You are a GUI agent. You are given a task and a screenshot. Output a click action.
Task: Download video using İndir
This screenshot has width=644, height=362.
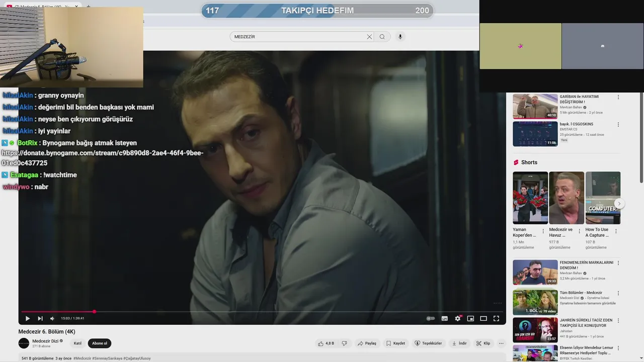pyautogui.click(x=459, y=343)
